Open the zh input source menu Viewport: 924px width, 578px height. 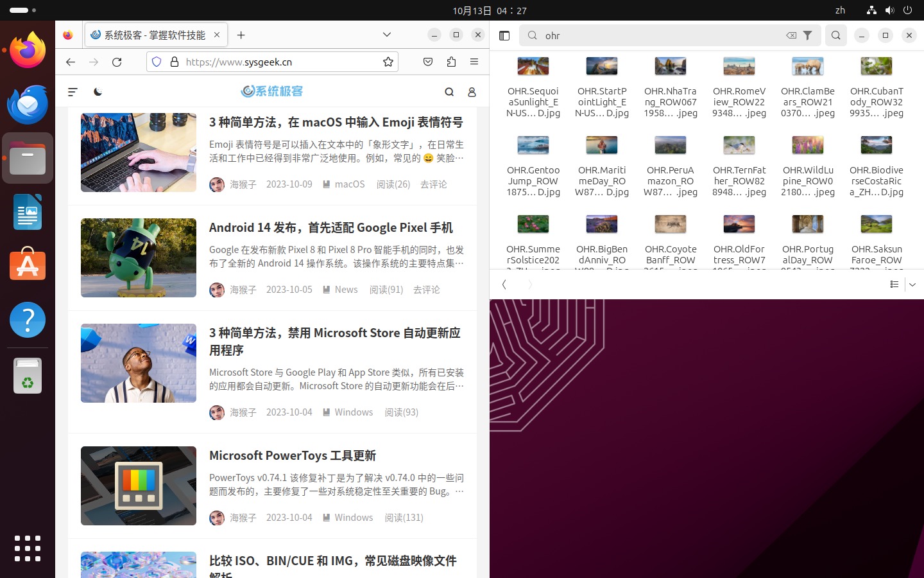click(x=840, y=10)
